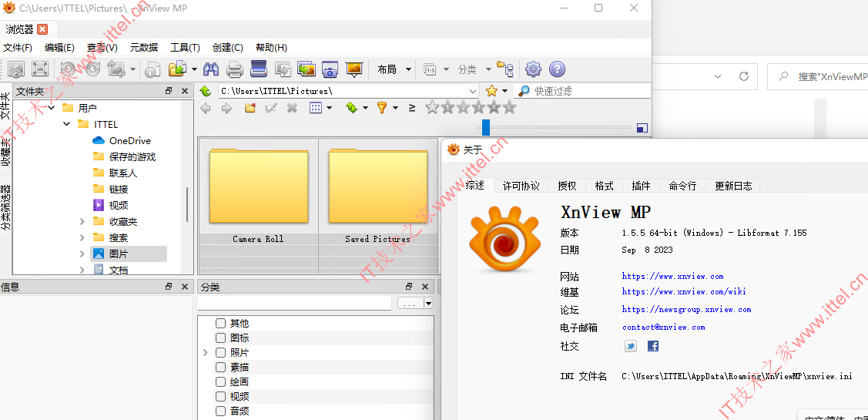
Task: Click the blue help question mark icon
Action: pos(557,69)
